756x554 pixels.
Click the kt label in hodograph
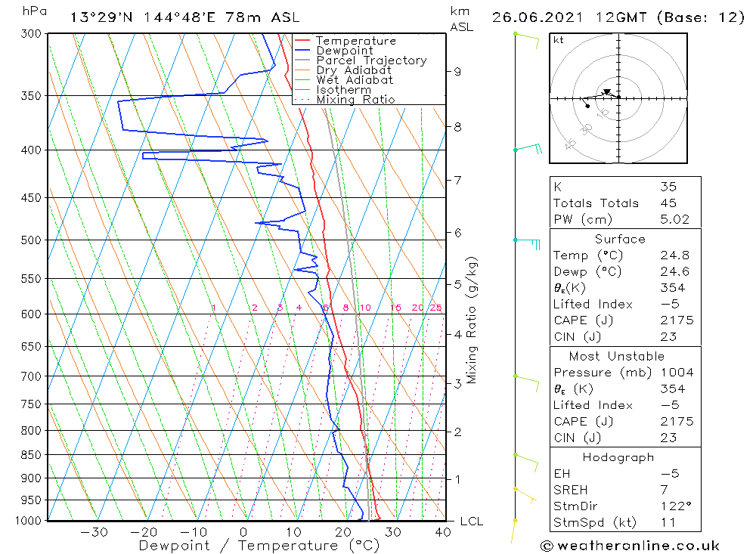pos(558,40)
